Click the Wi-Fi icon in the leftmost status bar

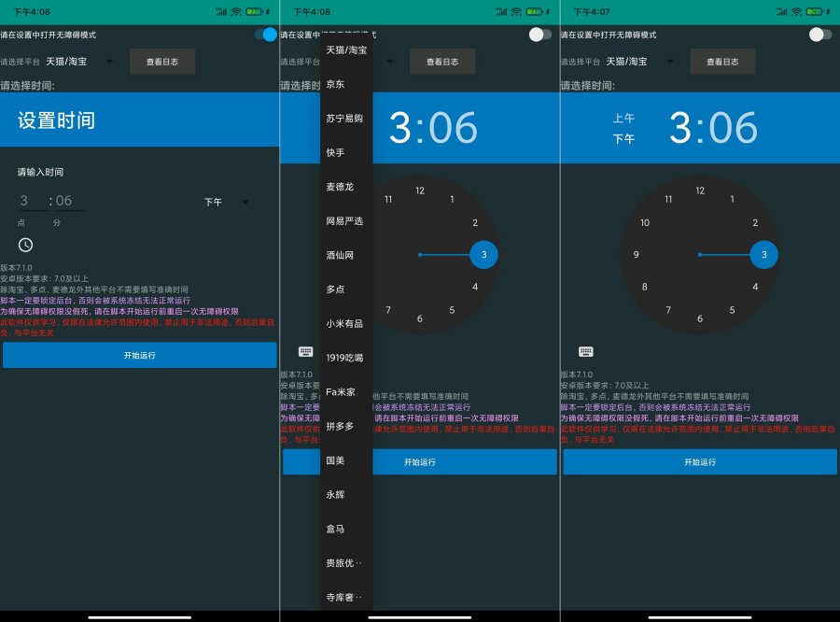[235, 12]
